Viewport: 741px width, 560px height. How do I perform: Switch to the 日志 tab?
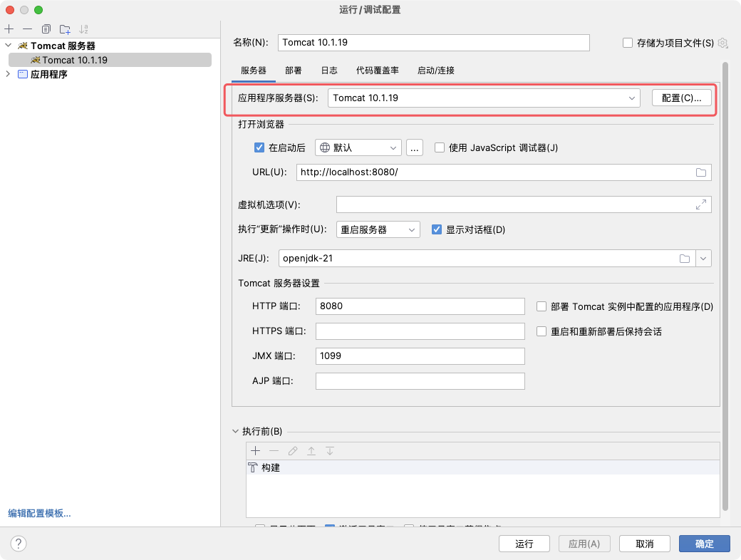[x=329, y=71]
